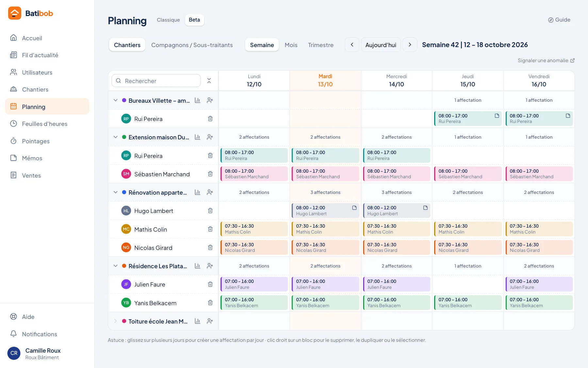Open note icon on Hugo Lambert Mardi block
588x368 pixels.
tap(354, 208)
